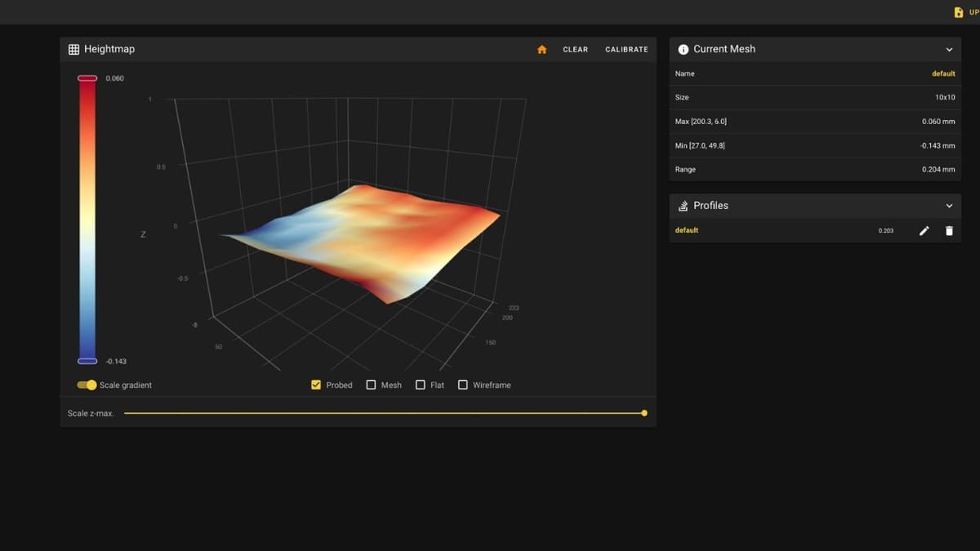Click the Current Mesh info icon
Image resolution: width=980 pixels, height=551 pixels.
click(x=684, y=49)
